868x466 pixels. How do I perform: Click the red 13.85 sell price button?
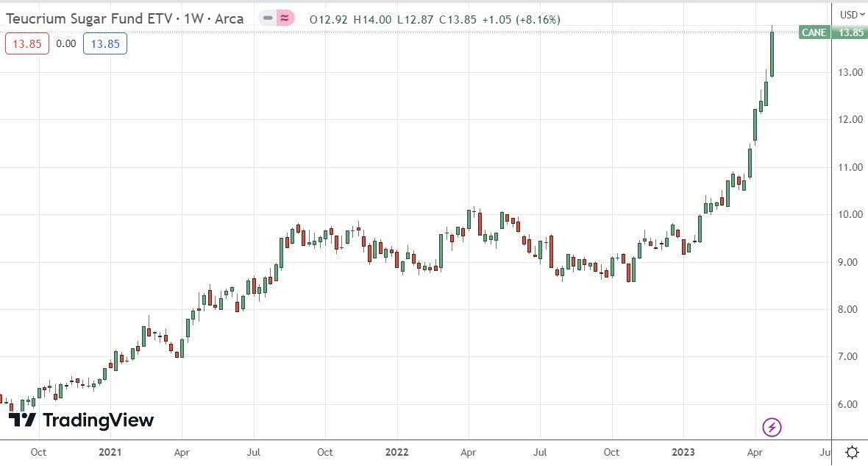pos(26,43)
